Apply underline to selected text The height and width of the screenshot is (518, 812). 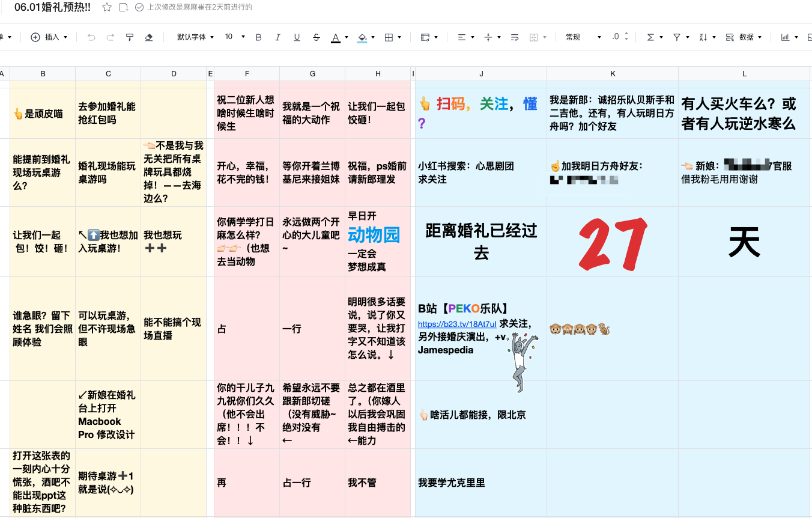(297, 37)
